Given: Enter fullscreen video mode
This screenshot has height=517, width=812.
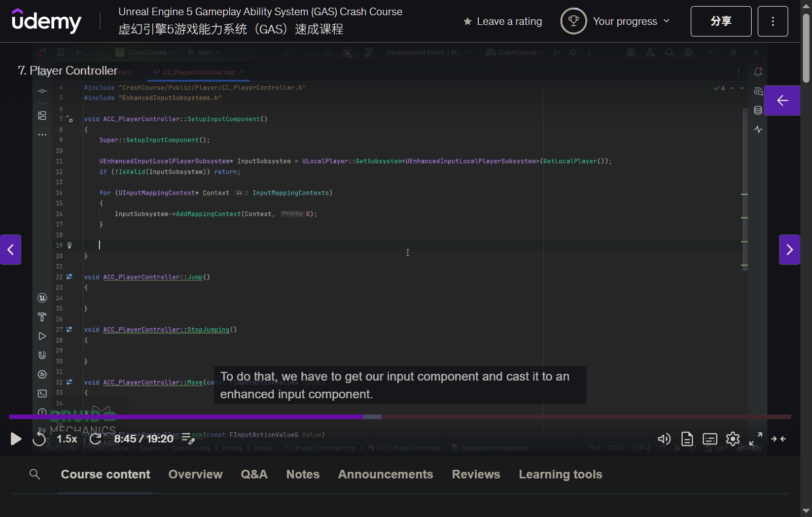Looking at the screenshot, I should [756, 439].
